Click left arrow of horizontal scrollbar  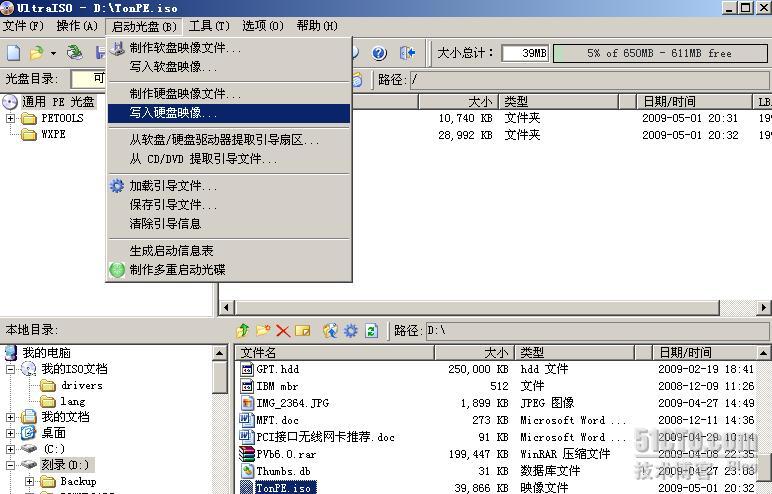[x=226, y=308]
